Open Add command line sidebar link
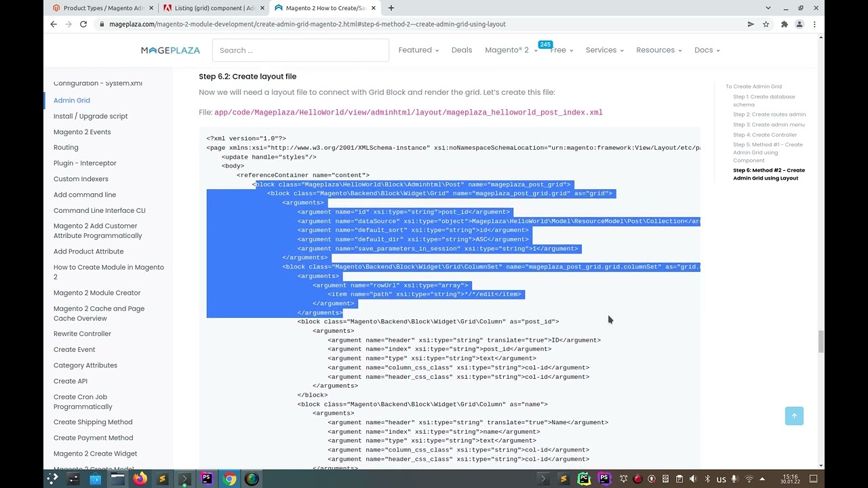The image size is (868, 488). click(x=85, y=195)
